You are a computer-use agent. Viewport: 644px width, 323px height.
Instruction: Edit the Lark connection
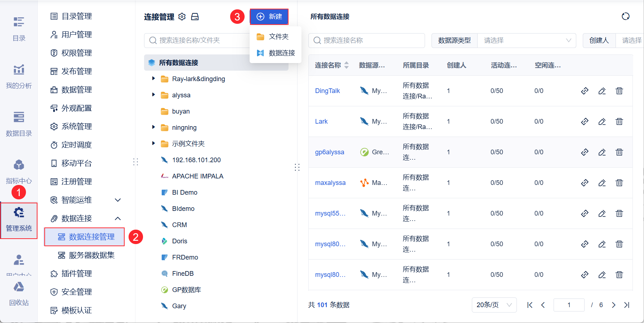(x=602, y=121)
